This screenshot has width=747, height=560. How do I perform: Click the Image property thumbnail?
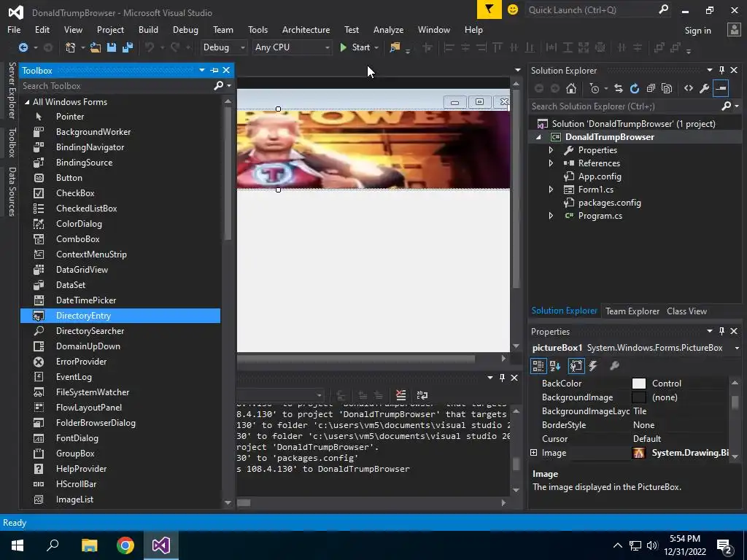639,453
